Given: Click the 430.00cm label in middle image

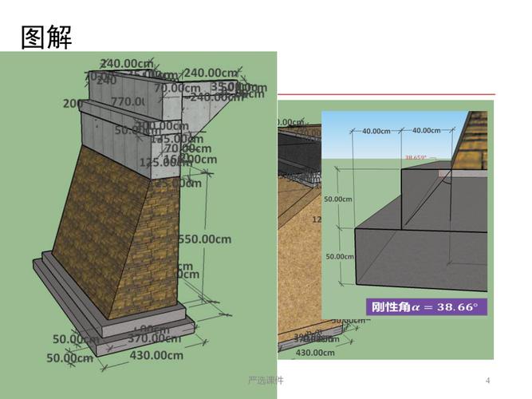Looking at the screenshot, I should coord(314,352).
